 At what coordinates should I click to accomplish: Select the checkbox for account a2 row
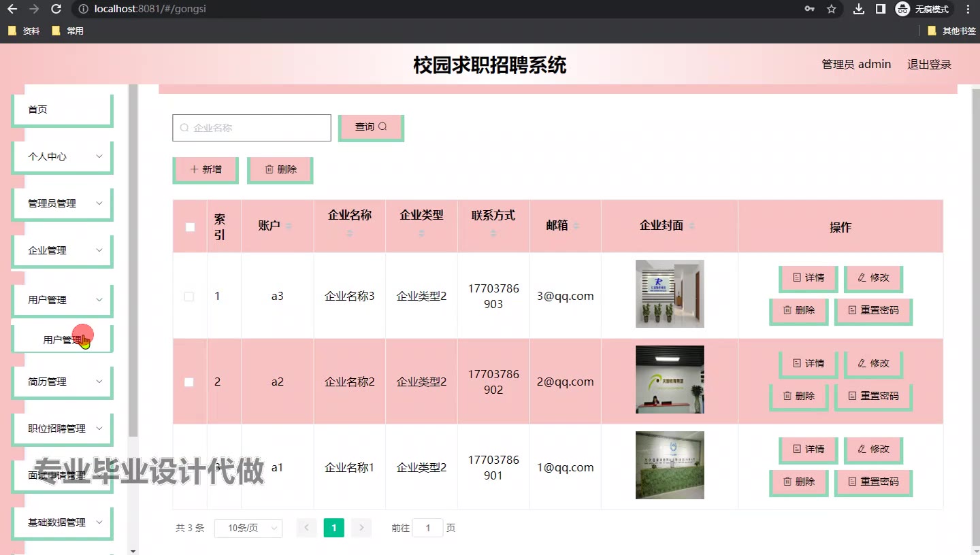coord(189,382)
